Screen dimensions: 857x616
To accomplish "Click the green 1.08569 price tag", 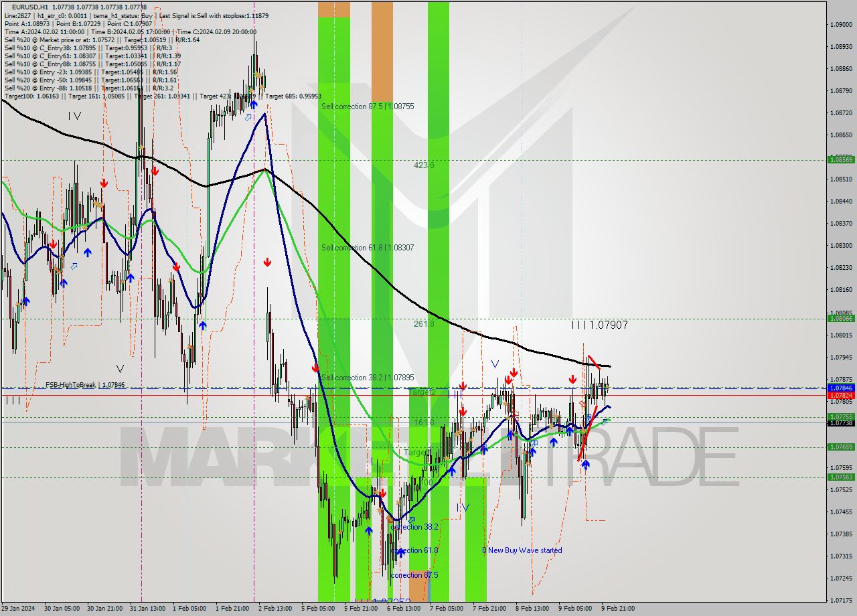I will click(x=841, y=159).
